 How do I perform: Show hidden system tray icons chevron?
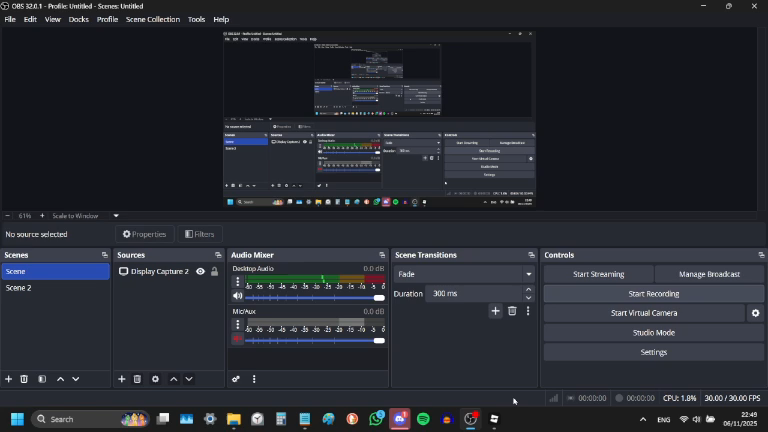click(x=643, y=420)
